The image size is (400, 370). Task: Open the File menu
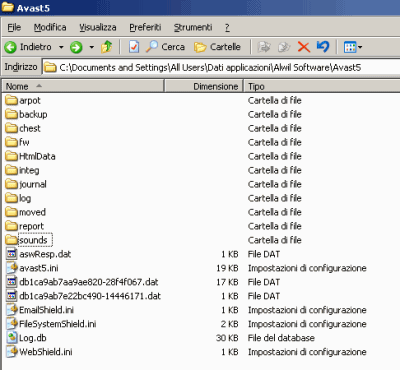[x=14, y=27]
